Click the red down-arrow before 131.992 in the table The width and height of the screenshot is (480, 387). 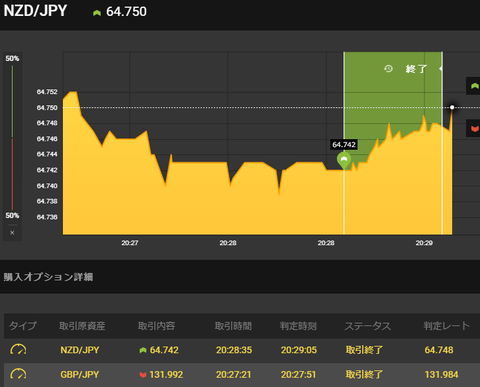tap(143, 375)
